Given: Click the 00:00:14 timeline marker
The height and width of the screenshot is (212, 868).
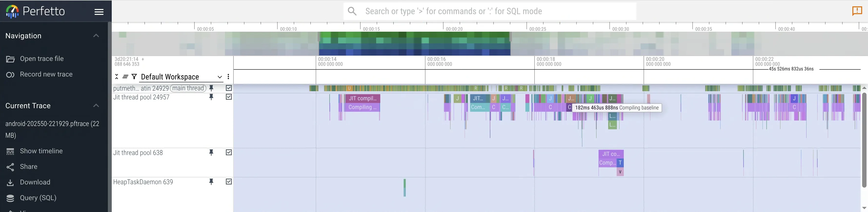Looking at the screenshot, I should (x=330, y=62).
